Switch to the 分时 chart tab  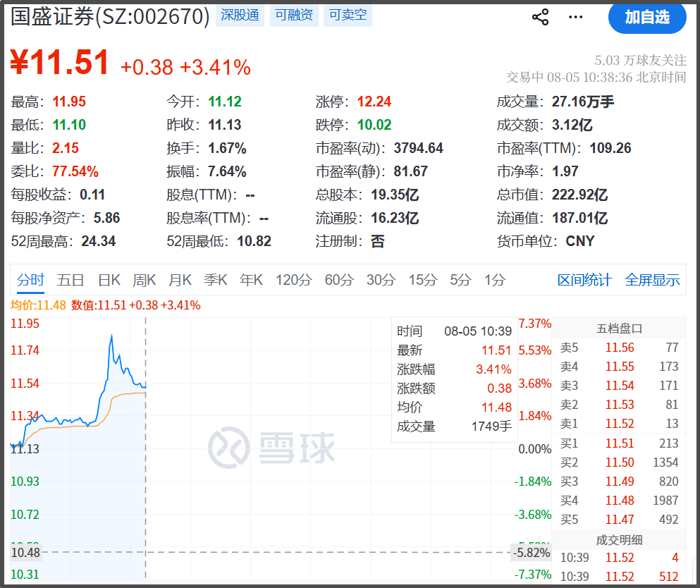[x=30, y=280]
